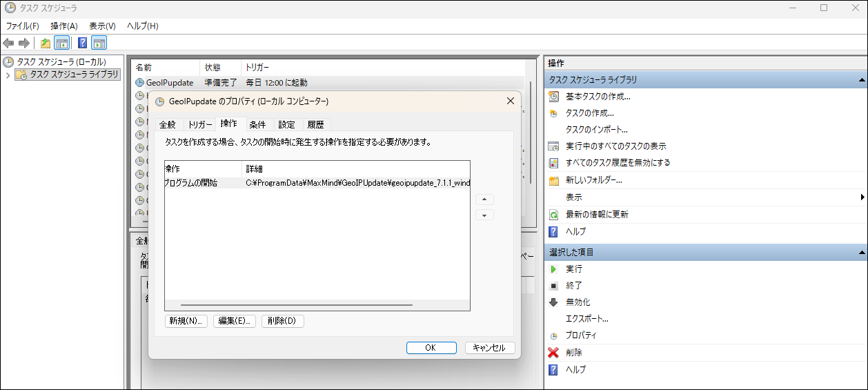Click the horizontal scrollbar in the action list
868x390 pixels.
[x=297, y=304]
